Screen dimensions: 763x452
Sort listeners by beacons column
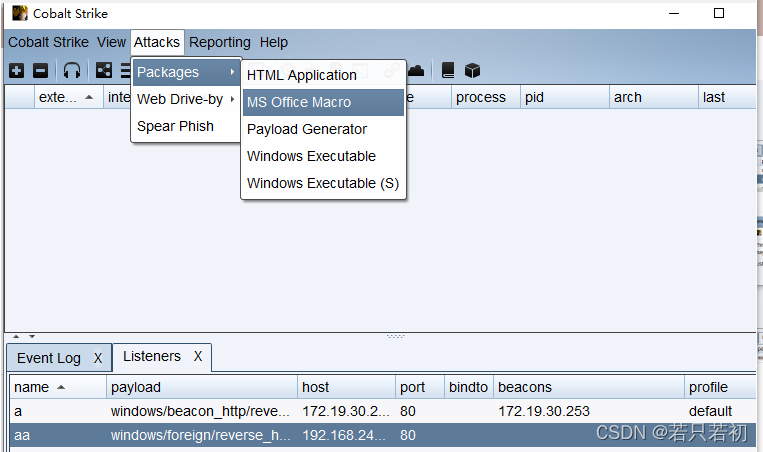click(x=589, y=387)
